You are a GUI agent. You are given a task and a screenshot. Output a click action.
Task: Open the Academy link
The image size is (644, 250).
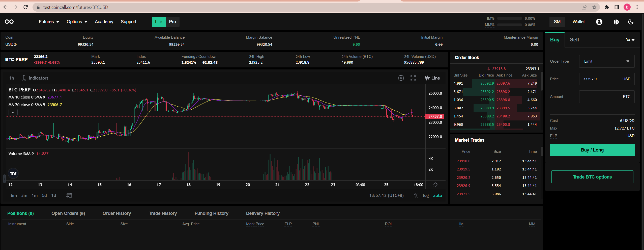point(104,22)
